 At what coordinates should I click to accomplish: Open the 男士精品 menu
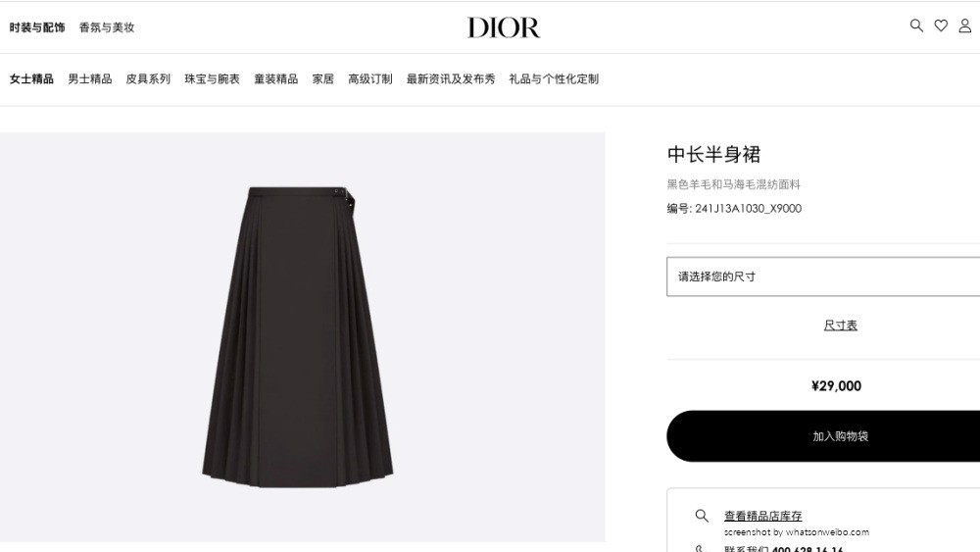[x=90, y=78]
